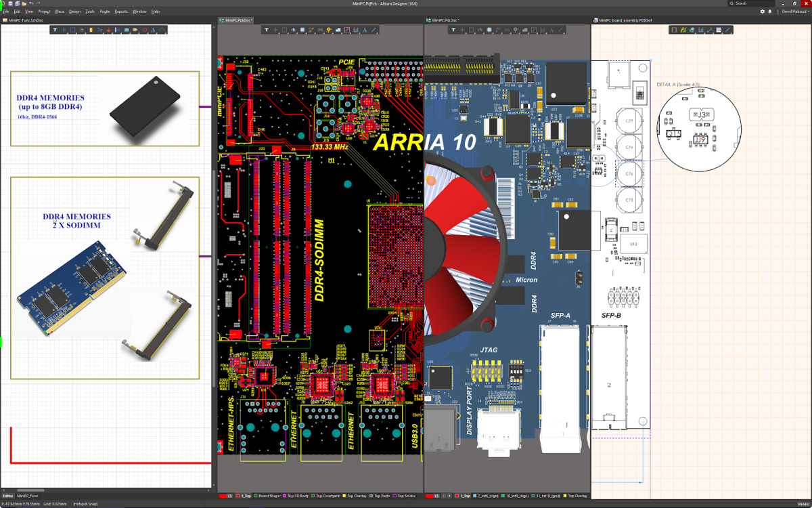Select the filter icon in schematic toolbar
This screenshot has width=812, height=508.
pyautogui.click(x=55, y=30)
